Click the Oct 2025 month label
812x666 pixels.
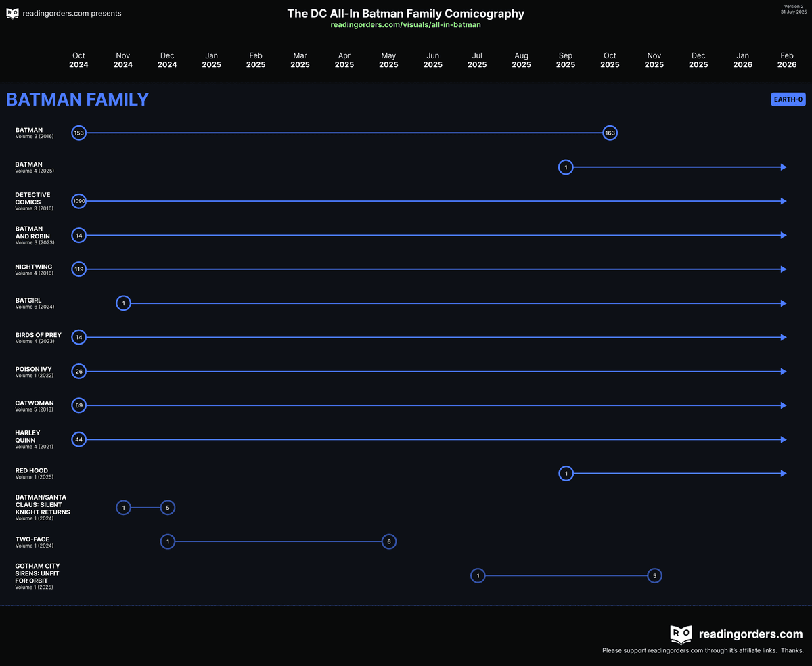610,60
